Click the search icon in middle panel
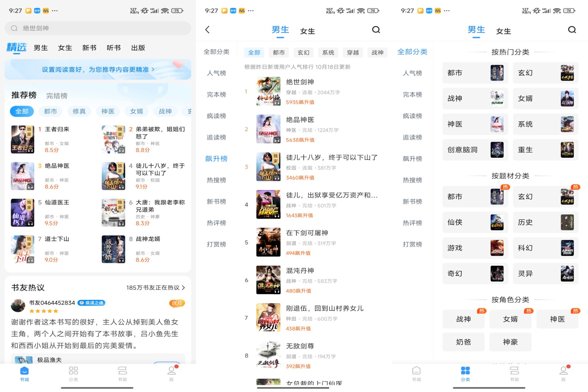Image resolution: width=588 pixels, height=392 pixels. pyautogui.click(x=375, y=29)
